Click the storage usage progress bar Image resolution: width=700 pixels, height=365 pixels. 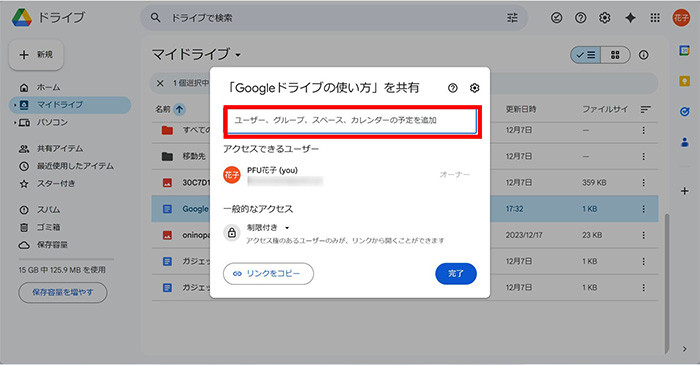click(66, 259)
